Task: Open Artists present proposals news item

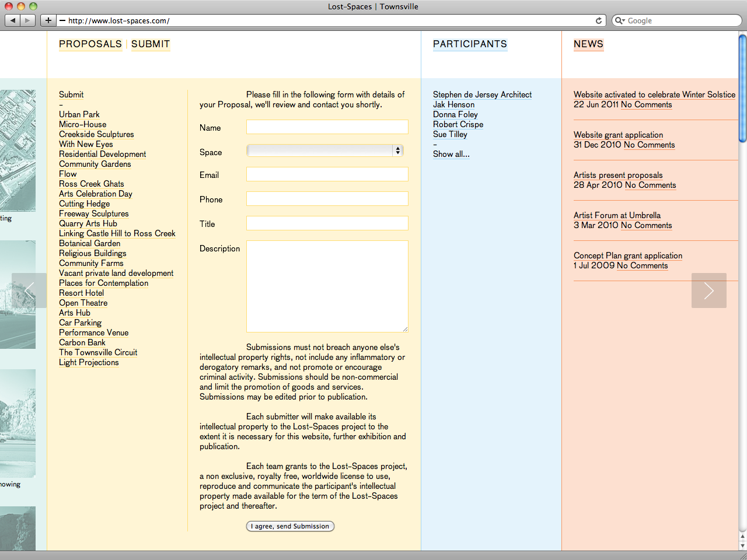Action: click(618, 175)
